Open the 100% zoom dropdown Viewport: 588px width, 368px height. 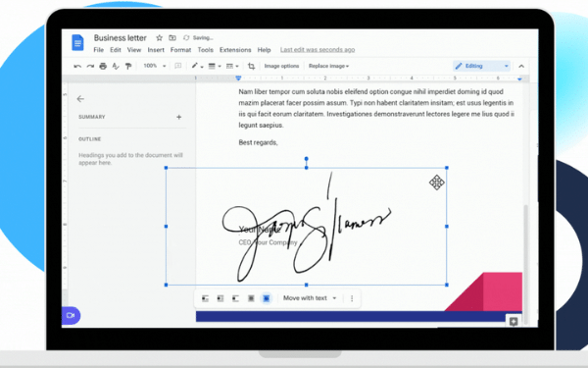pyautogui.click(x=155, y=66)
